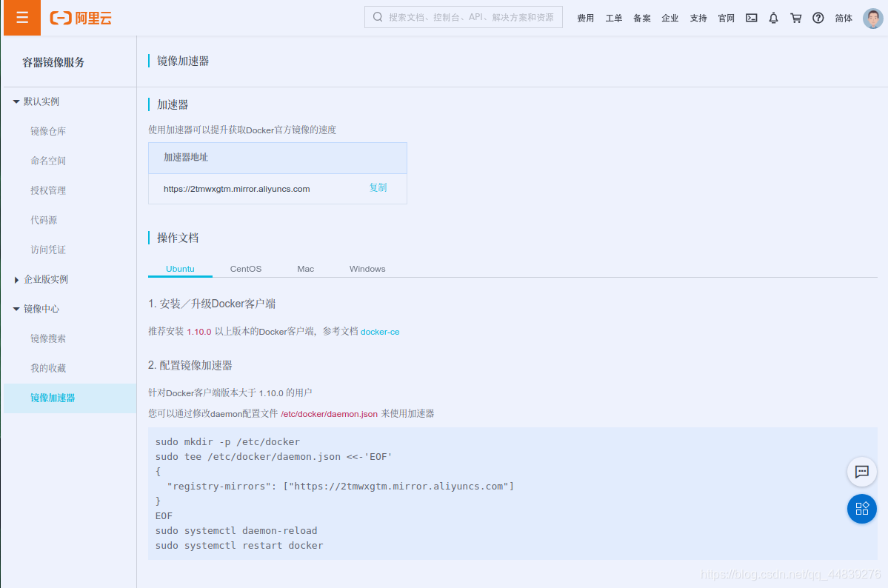Screen dimensions: 888x588
Task: Open the shopping cart
Action: pos(795,18)
